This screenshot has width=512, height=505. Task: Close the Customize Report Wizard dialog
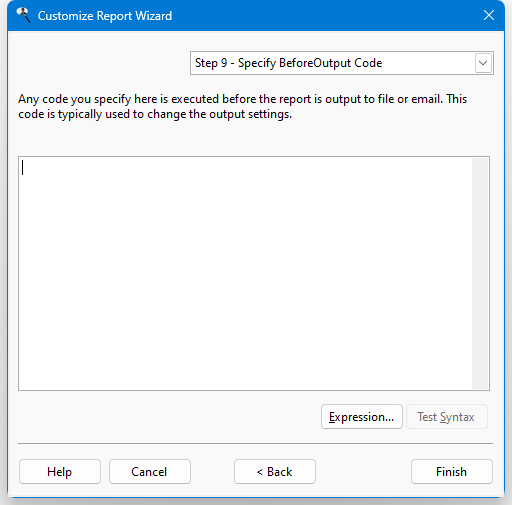(x=489, y=15)
